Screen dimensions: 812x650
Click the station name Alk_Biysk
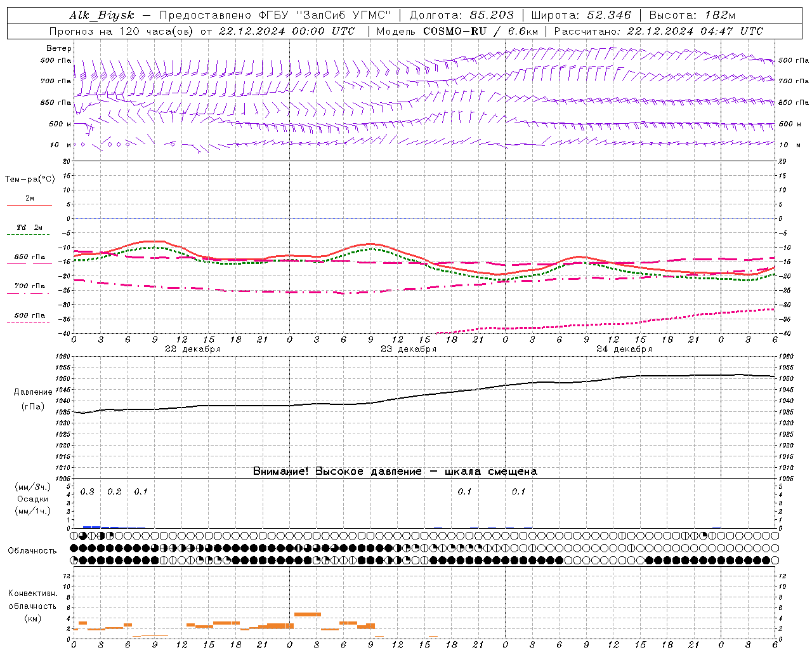click(101, 16)
